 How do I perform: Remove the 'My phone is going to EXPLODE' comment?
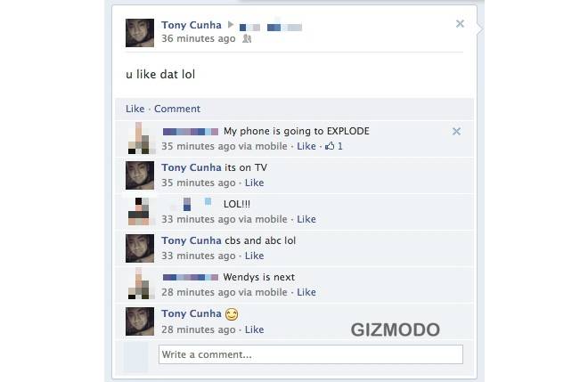[456, 131]
